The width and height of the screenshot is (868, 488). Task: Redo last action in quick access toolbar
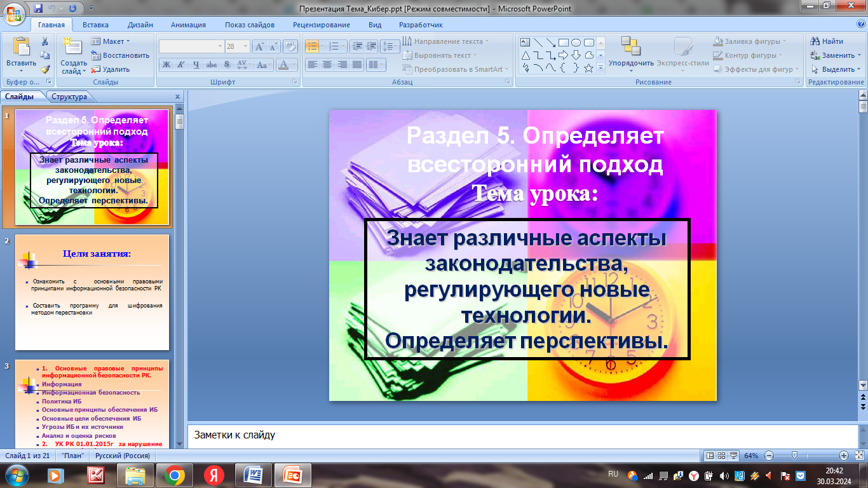(72, 8)
